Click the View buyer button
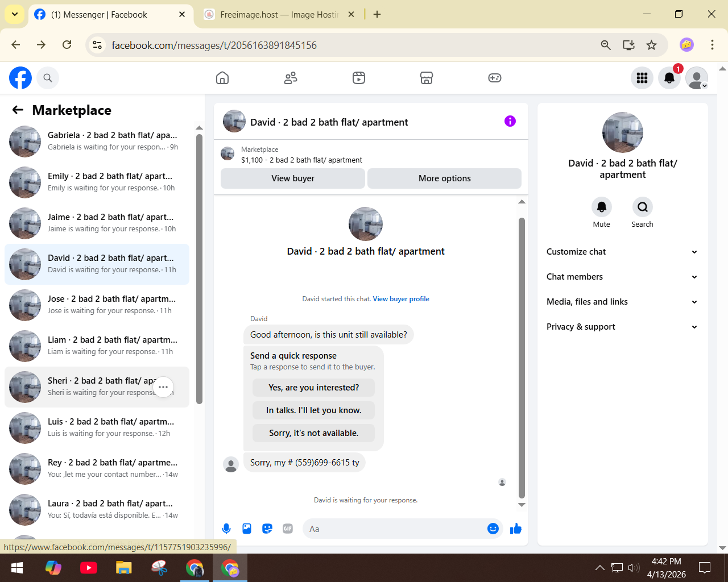 pyautogui.click(x=293, y=178)
